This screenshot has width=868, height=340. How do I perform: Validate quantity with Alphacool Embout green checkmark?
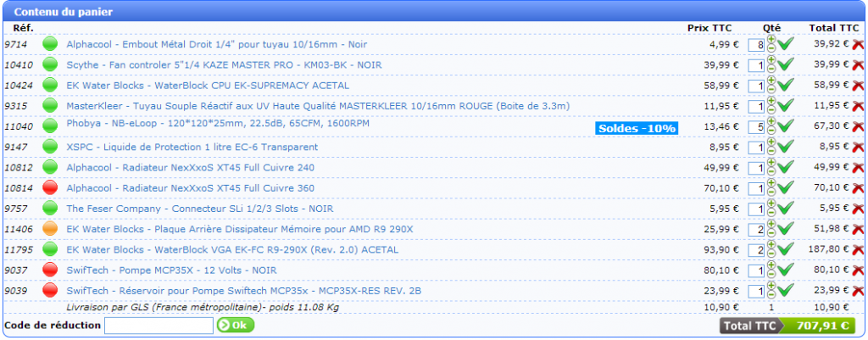click(x=786, y=44)
